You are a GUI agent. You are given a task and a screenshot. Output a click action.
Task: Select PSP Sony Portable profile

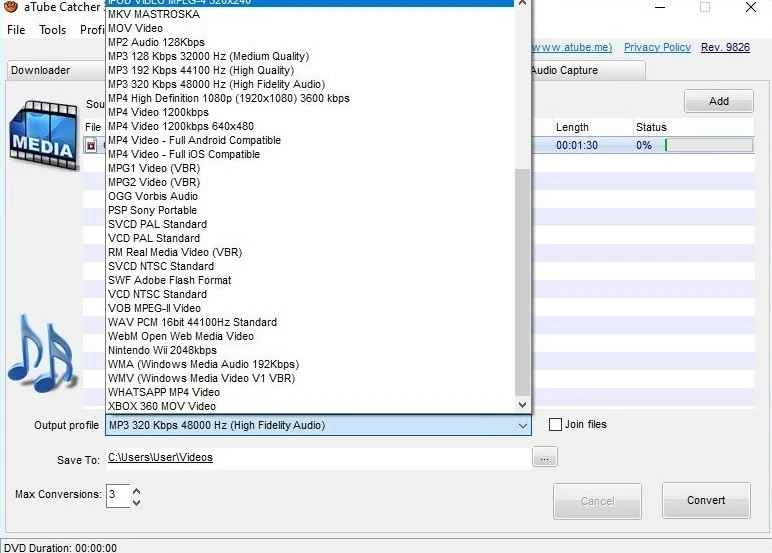point(310,210)
